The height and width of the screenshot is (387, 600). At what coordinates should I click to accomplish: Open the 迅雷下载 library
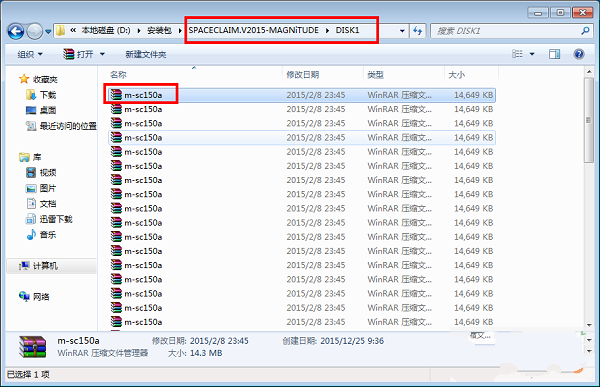pos(49,219)
